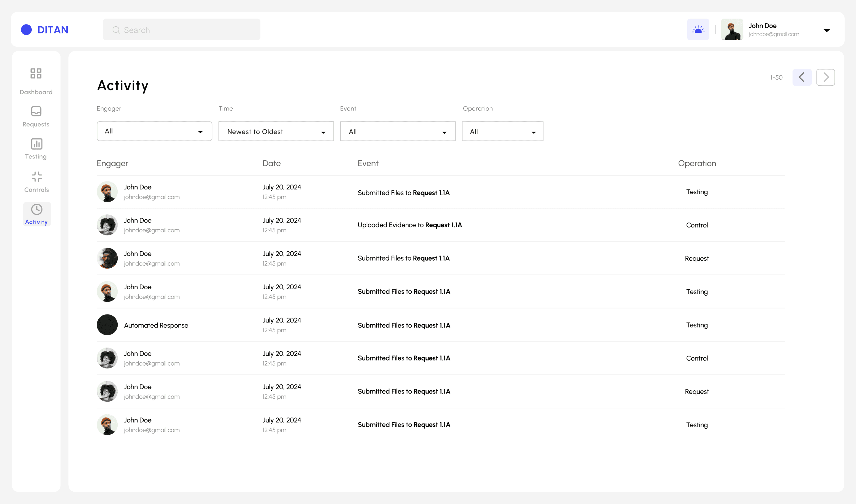
Task: Click johndoe@gmail.com in the header
Action: pyautogui.click(x=774, y=34)
